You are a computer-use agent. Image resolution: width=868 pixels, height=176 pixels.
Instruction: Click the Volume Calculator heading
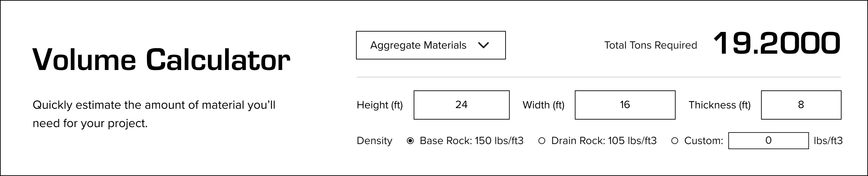[161, 60]
